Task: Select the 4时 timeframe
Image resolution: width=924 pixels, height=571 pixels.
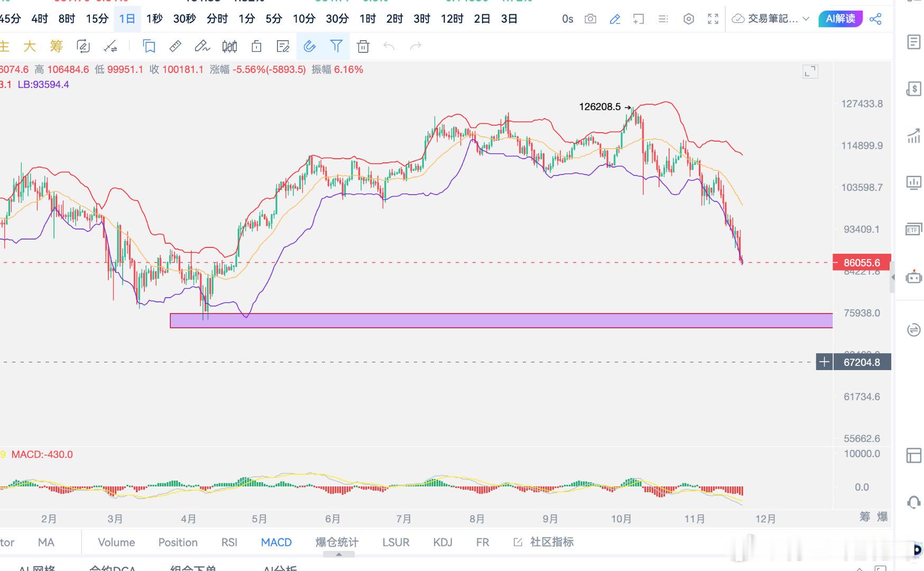Action: pyautogui.click(x=40, y=19)
